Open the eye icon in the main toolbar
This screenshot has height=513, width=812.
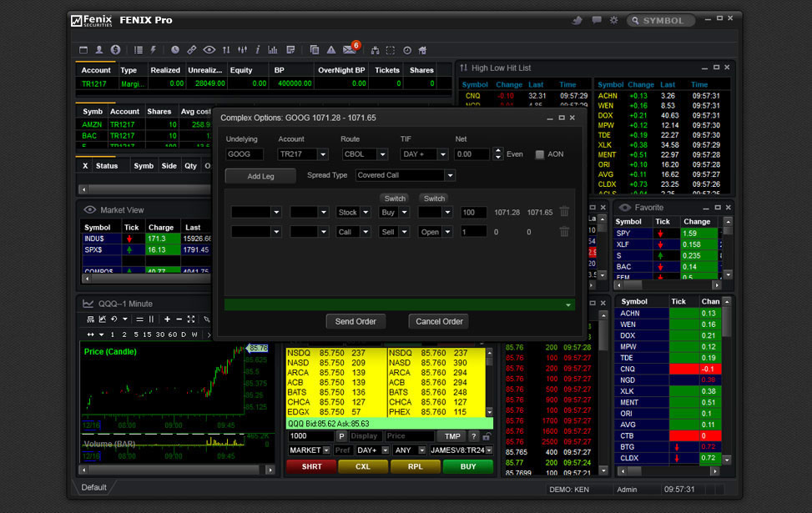coord(209,50)
